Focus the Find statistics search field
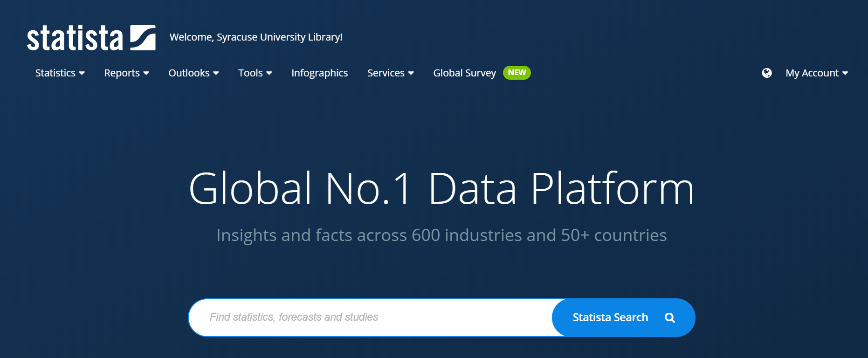This screenshot has height=358, width=868. (x=371, y=317)
